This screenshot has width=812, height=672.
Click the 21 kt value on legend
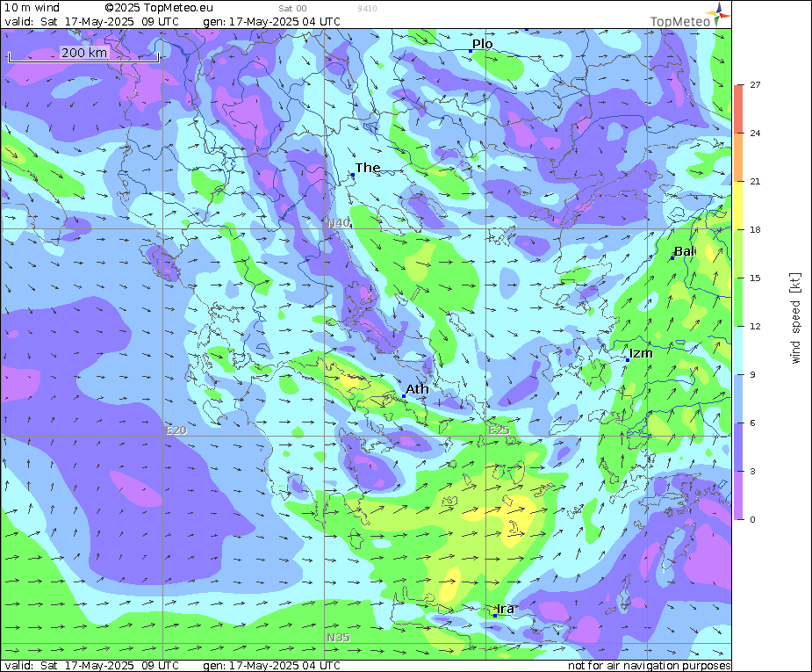(x=755, y=181)
